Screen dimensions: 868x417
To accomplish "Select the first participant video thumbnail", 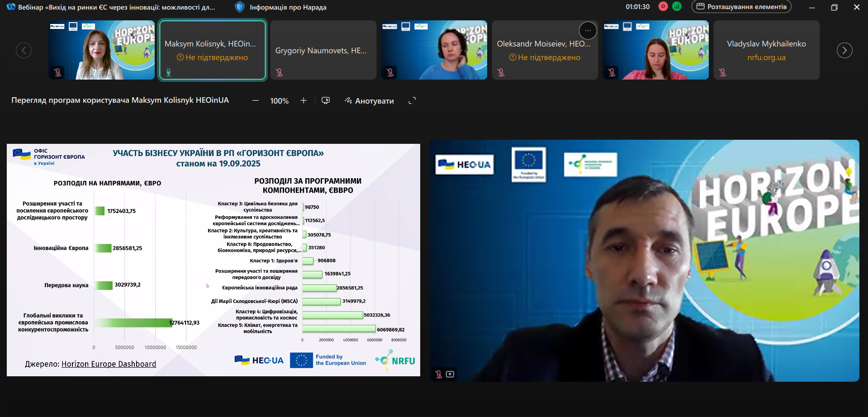I will tap(102, 50).
